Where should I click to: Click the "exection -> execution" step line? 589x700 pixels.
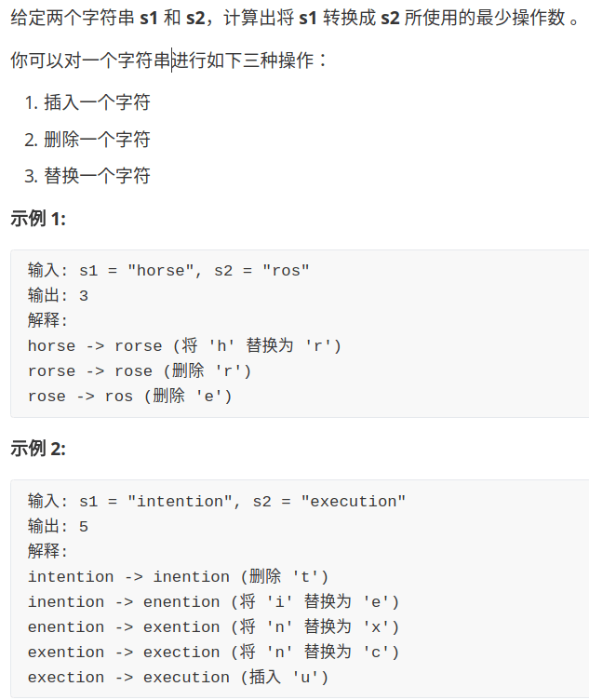pos(179,678)
